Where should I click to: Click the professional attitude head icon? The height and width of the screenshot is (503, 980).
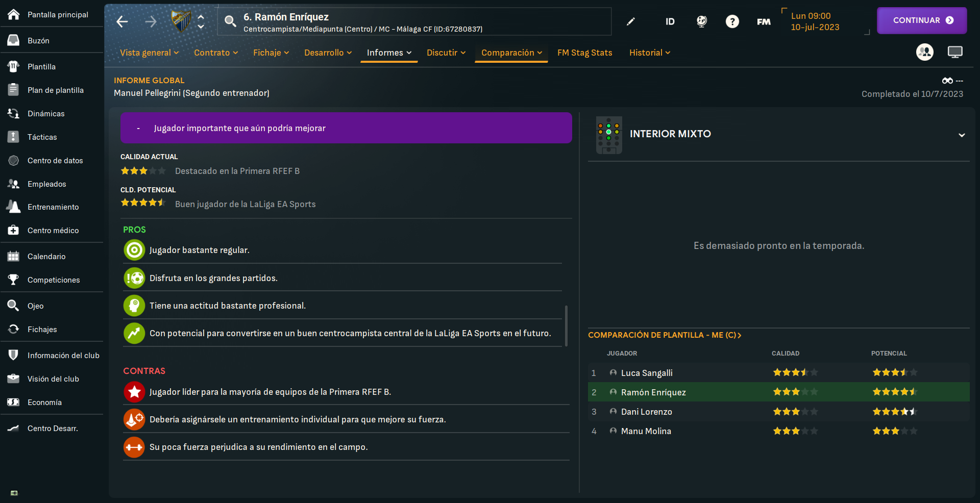pos(134,306)
